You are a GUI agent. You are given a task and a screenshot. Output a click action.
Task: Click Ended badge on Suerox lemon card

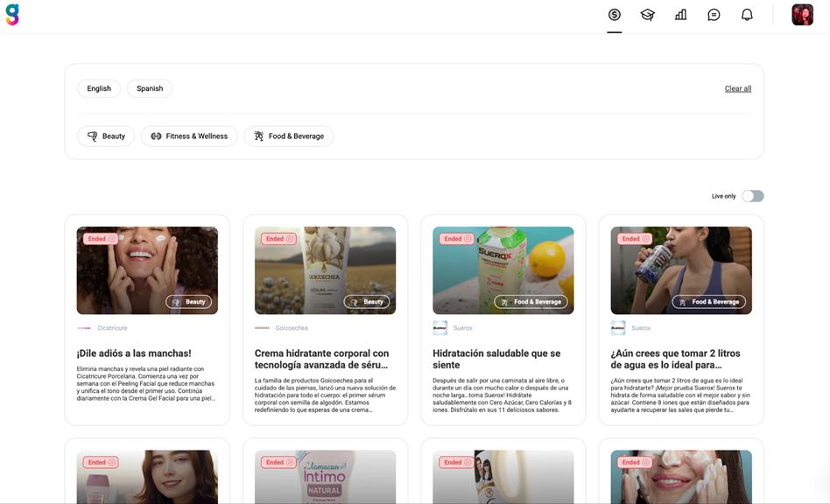point(456,239)
